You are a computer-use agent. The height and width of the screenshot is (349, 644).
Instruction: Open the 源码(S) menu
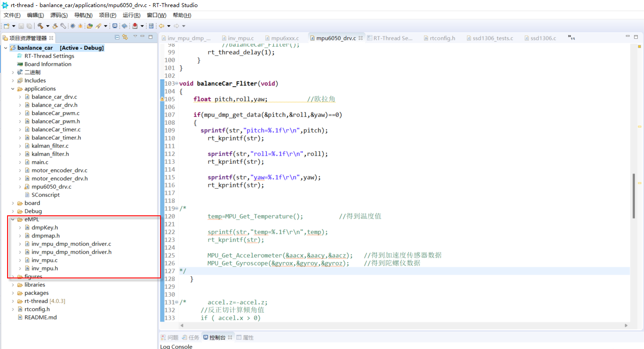59,15
